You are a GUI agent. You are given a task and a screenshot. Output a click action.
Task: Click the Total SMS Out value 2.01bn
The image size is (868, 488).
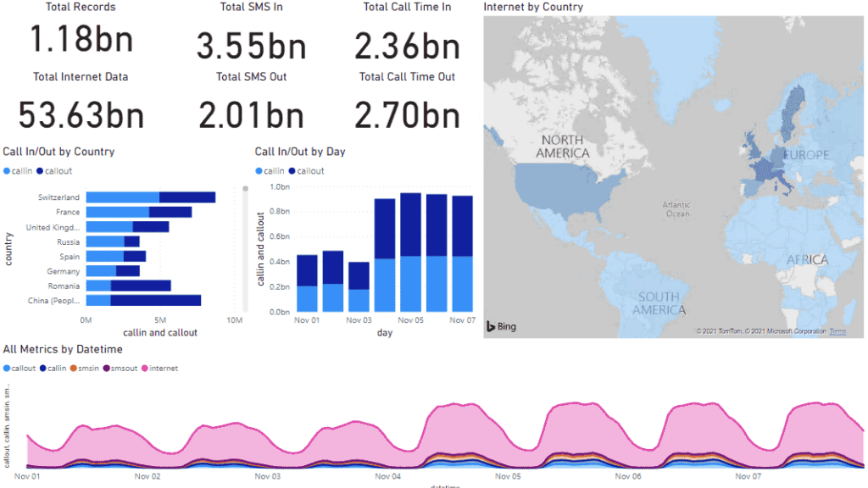(x=251, y=115)
